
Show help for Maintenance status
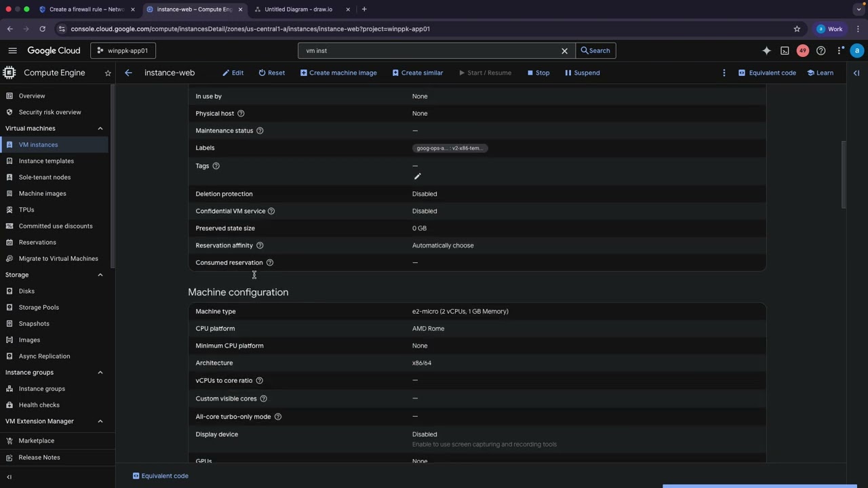[x=260, y=131]
